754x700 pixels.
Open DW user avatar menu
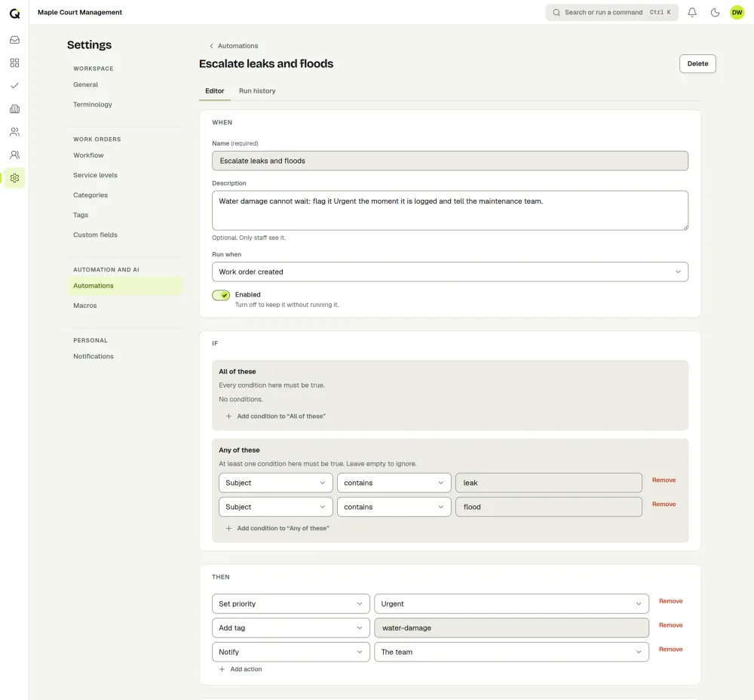point(737,13)
